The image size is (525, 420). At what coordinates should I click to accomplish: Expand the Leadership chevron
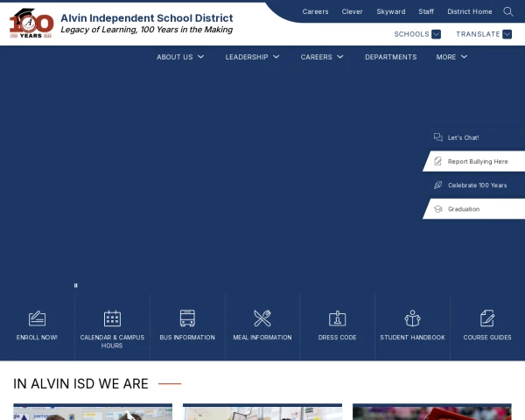tap(276, 57)
